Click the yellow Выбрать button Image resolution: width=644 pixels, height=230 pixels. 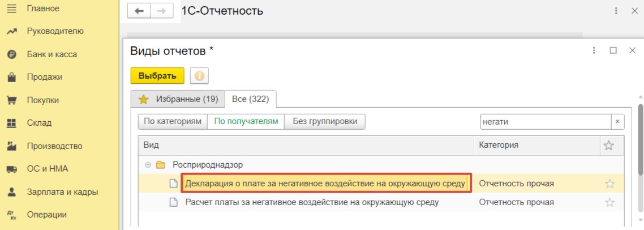point(157,76)
